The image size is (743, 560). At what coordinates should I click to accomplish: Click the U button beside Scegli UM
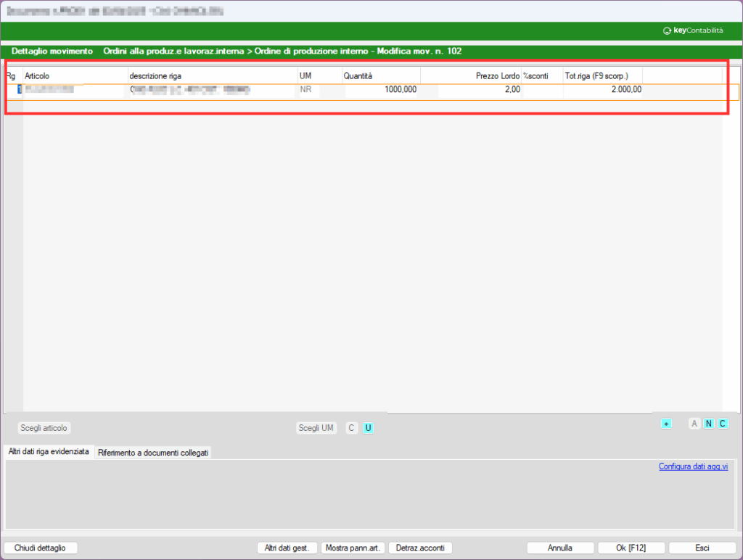[x=368, y=428]
